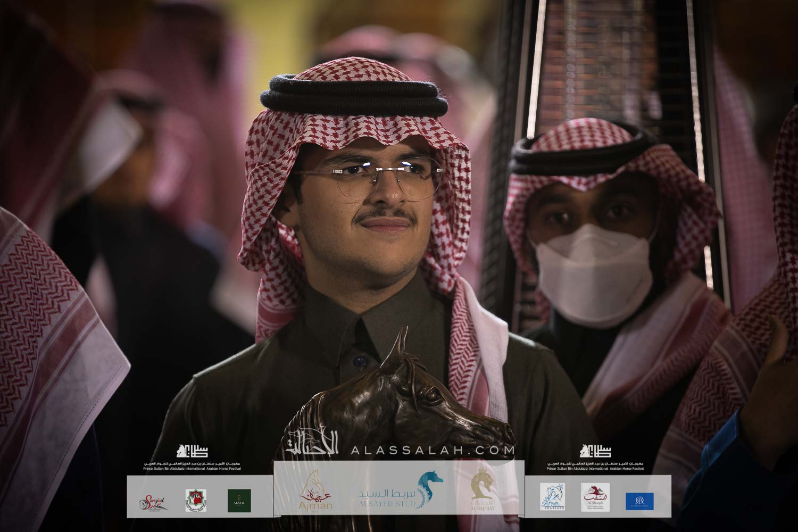
Task: Click the red and green emblem logo
Action: tap(195, 501)
